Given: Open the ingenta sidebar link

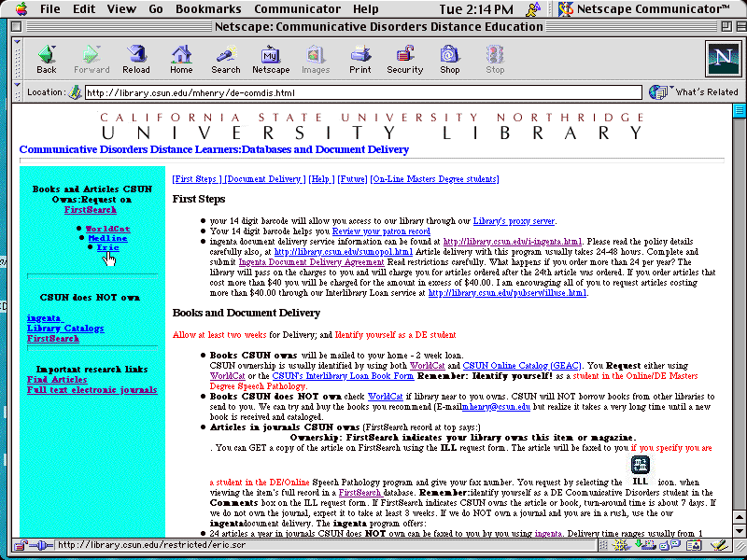Looking at the screenshot, I should pos(45,318).
